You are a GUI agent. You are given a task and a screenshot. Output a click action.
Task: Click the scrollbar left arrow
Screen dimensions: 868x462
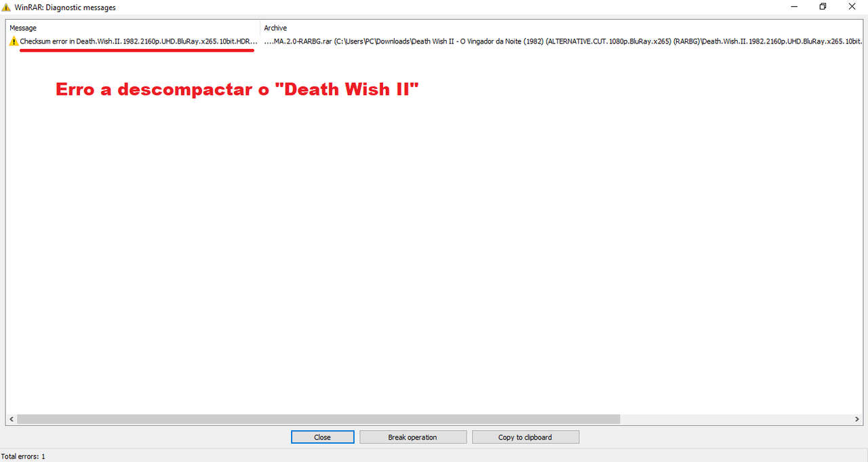click(x=12, y=419)
